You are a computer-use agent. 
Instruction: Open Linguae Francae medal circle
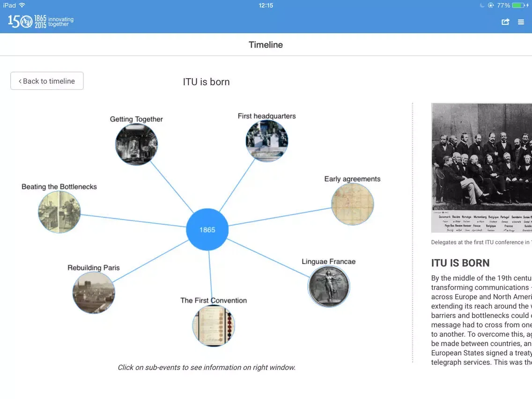(329, 286)
